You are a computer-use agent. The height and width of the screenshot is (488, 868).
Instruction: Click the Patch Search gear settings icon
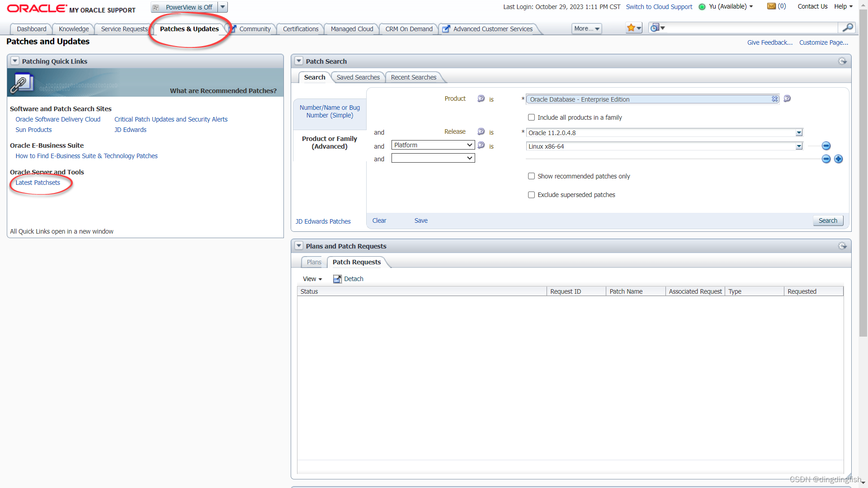[x=842, y=61]
